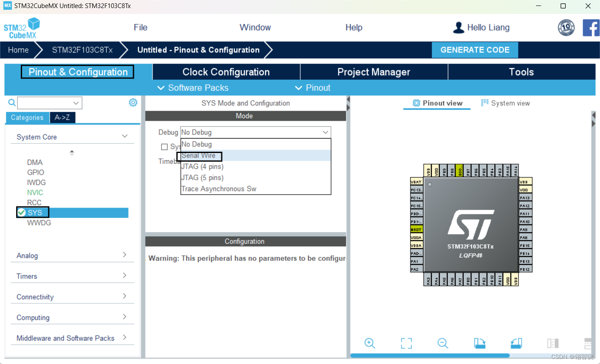Select the Pinout & Configuration tab

point(78,72)
